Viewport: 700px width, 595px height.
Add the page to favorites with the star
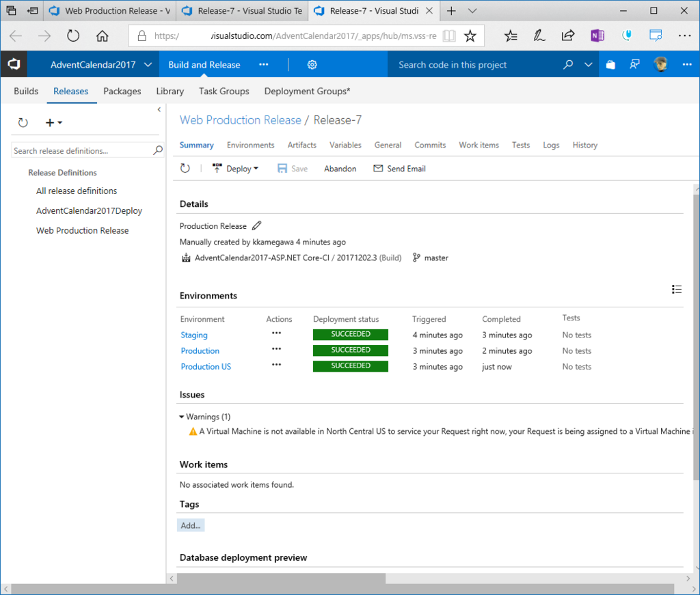[x=470, y=36]
